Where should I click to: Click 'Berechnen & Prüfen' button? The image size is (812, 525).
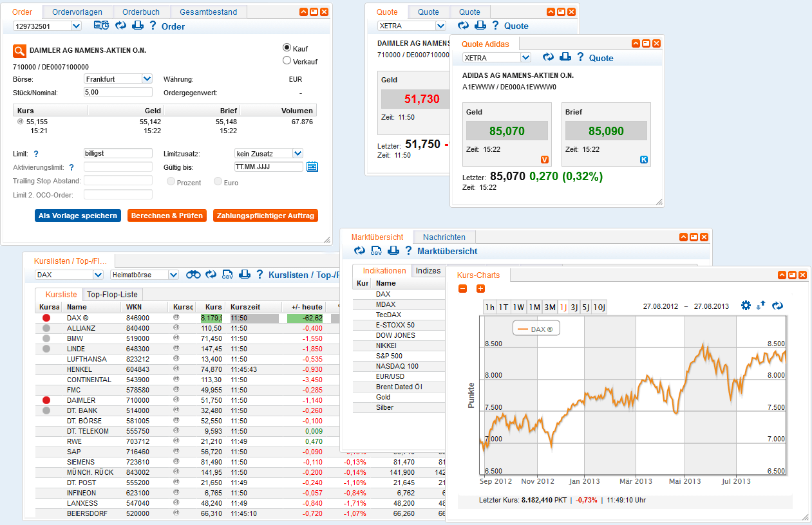click(167, 216)
